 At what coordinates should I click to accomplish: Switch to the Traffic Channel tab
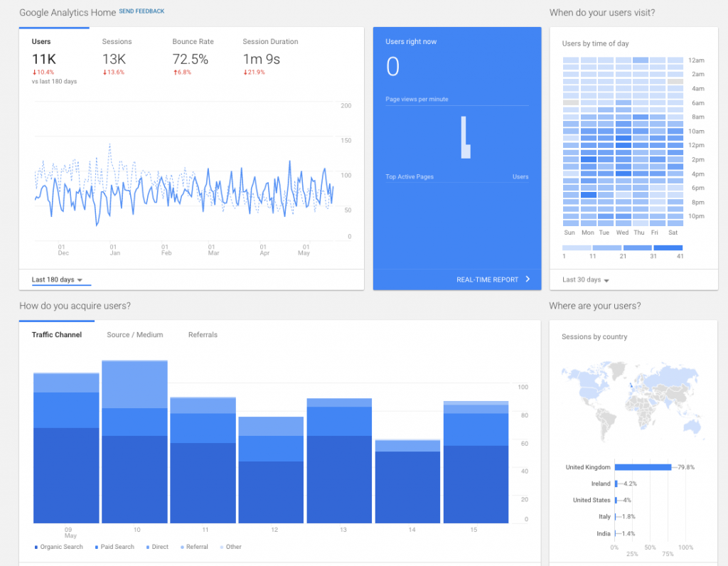57,335
